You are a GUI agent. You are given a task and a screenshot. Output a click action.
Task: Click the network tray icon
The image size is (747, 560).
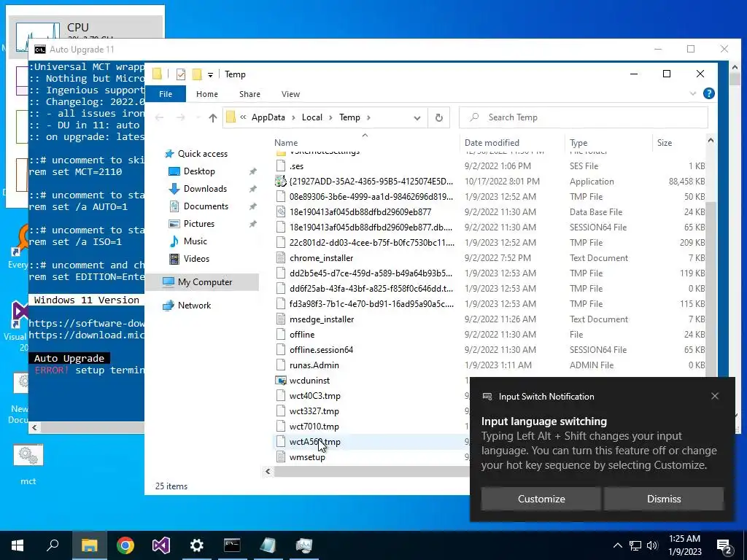pos(635,545)
